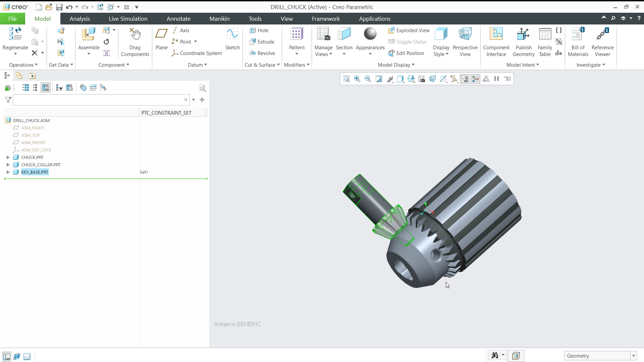
Task: Click the Assemble button
Action: click(x=88, y=40)
